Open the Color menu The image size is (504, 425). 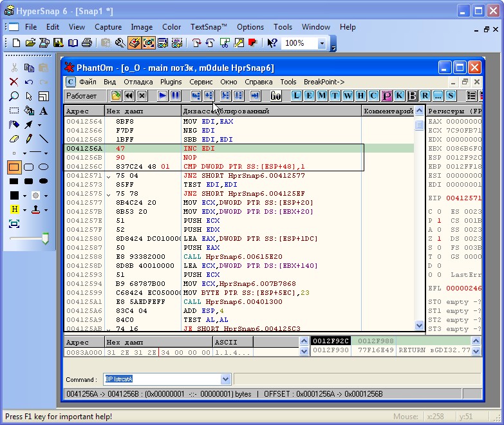pyautogui.click(x=171, y=27)
